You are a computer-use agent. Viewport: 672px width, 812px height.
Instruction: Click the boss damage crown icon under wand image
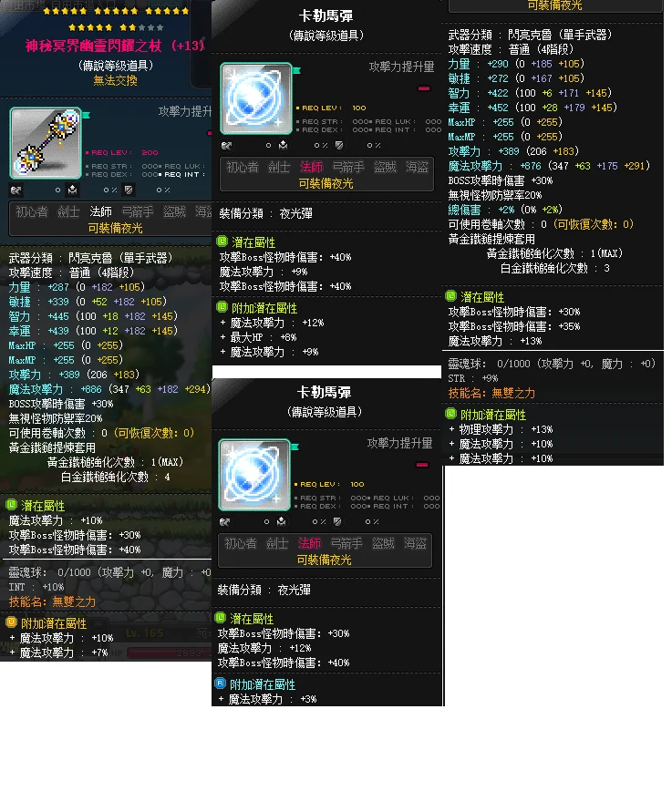coord(73,190)
